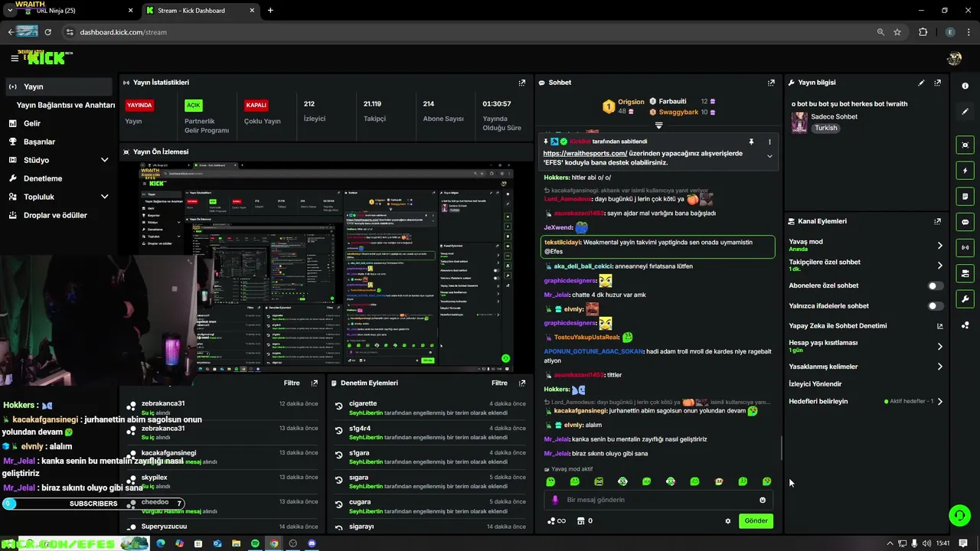Screen dimensions: 980x551
Task: Click the green support headset button
Action: [959, 515]
